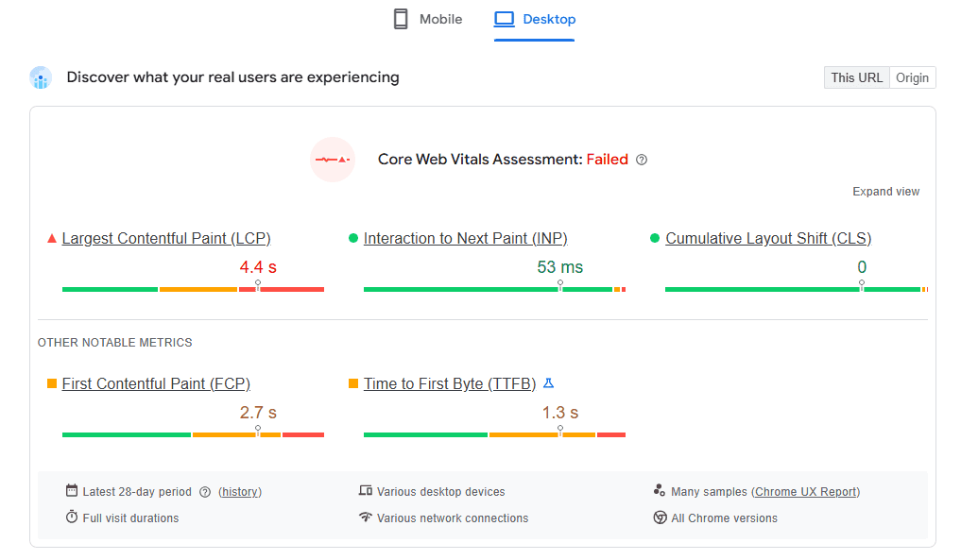Click the 4.4 s LCP value

pyautogui.click(x=258, y=267)
